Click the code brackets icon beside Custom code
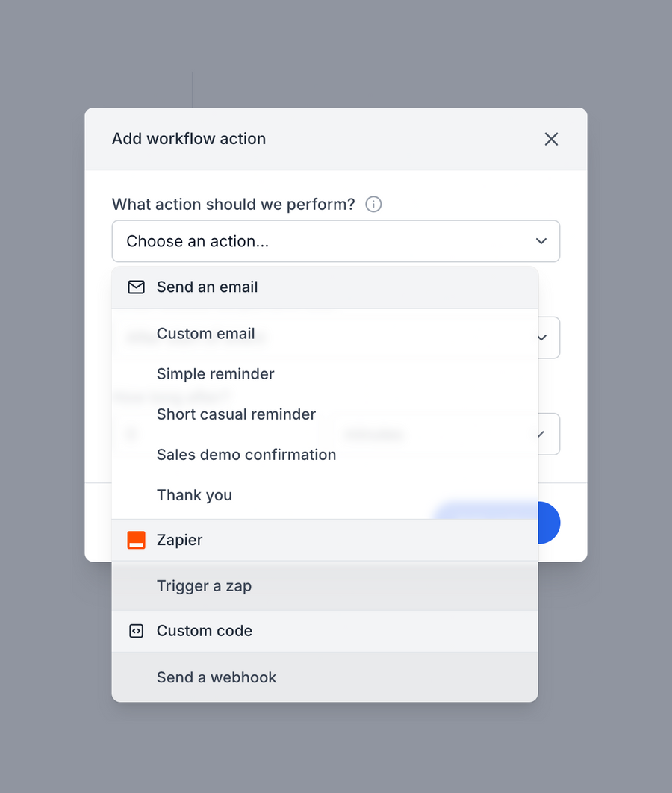The width and height of the screenshot is (672, 793). tap(136, 631)
